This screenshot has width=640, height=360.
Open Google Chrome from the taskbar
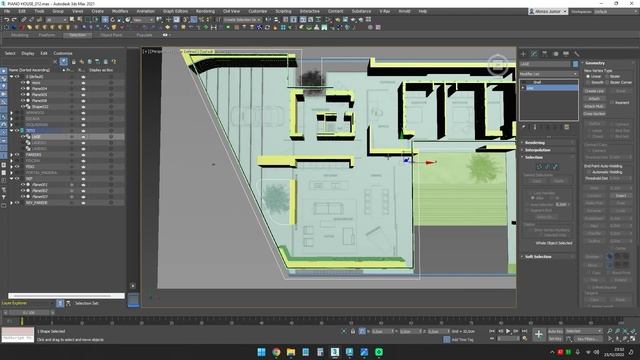click(x=276, y=352)
